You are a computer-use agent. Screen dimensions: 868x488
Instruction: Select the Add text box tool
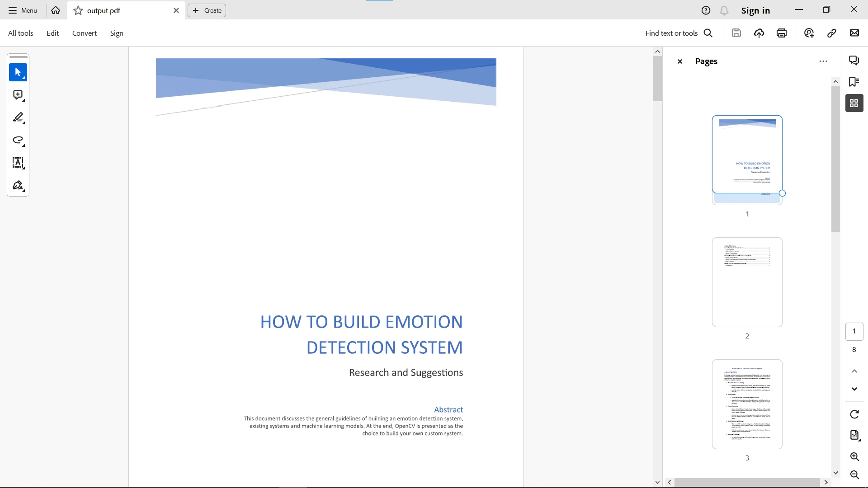pos(18,163)
